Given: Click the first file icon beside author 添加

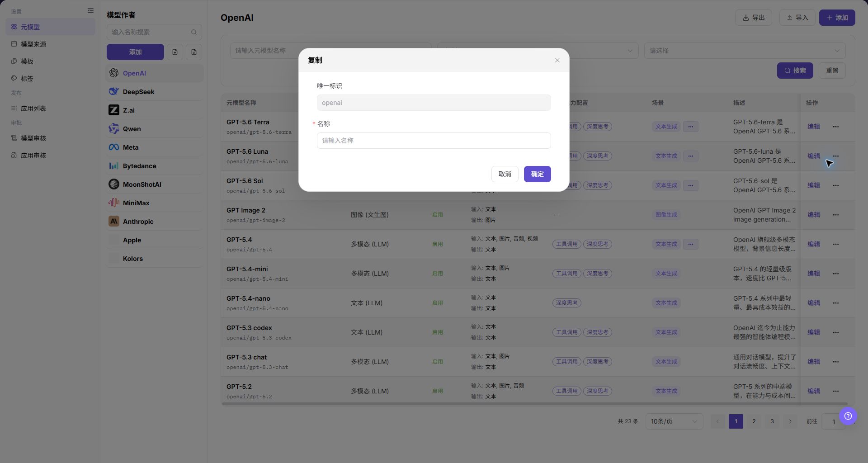Looking at the screenshot, I should [x=175, y=52].
